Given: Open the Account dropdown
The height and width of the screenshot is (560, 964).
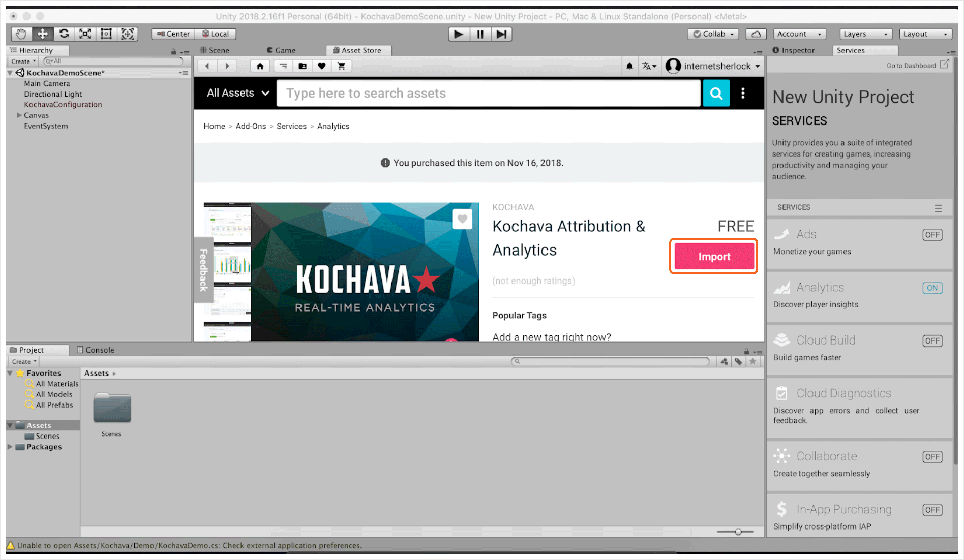Looking at the screenshot, I should (799, 34).
